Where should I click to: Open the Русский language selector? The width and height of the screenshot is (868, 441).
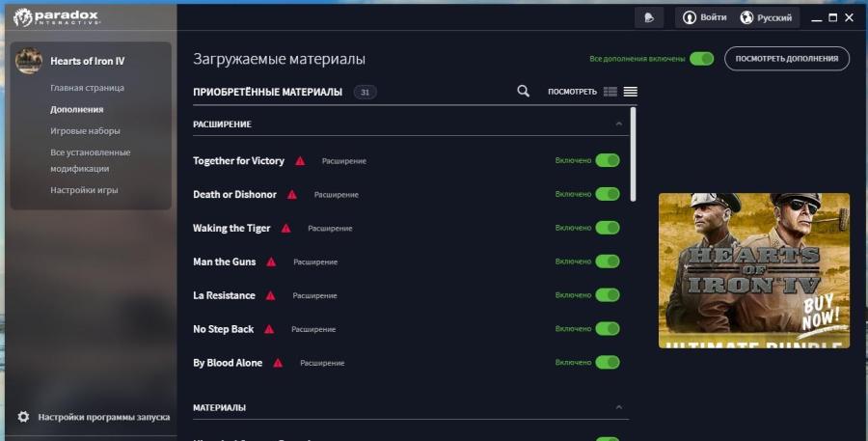[x=766, y=17]
